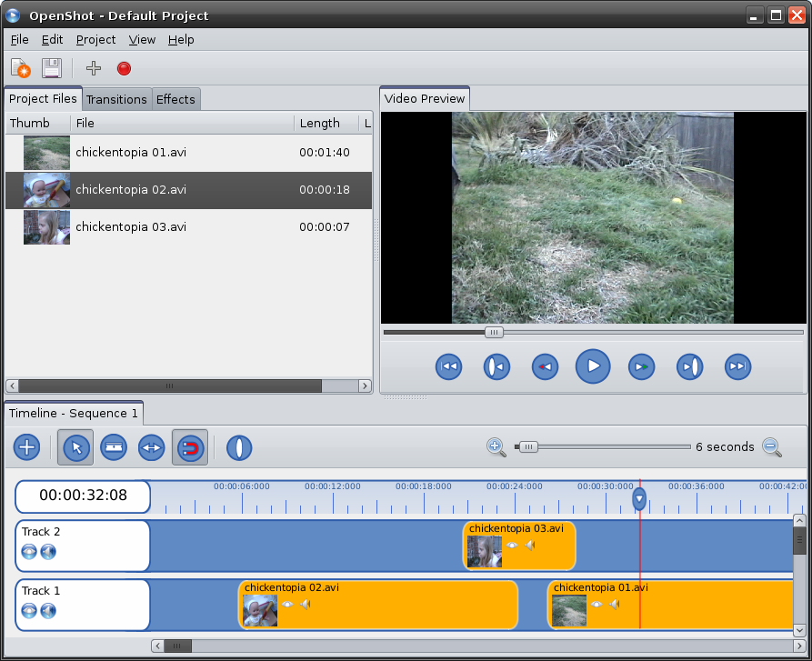Select the resize tool
The image size is (812, 661).
[151, 447]
